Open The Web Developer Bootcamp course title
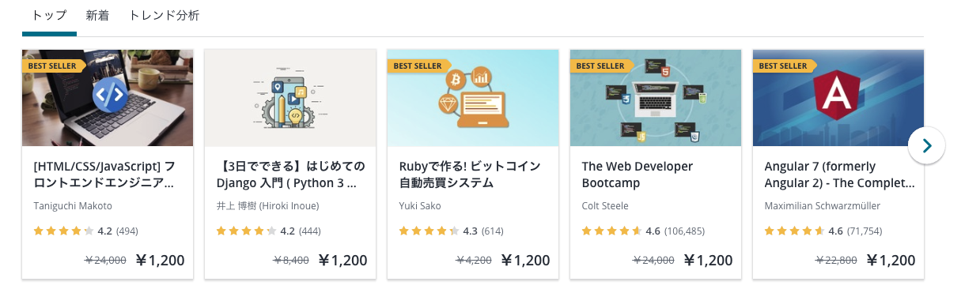980x293 pixels. 638,175
